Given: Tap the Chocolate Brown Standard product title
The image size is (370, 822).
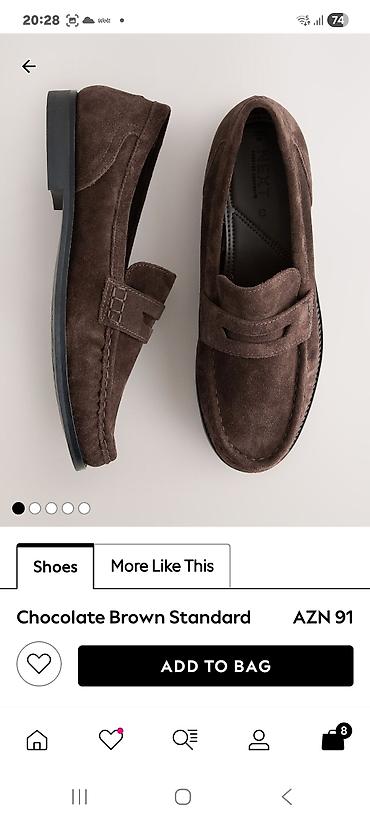Looking at the screenshot, I should (x=134, y=618).
